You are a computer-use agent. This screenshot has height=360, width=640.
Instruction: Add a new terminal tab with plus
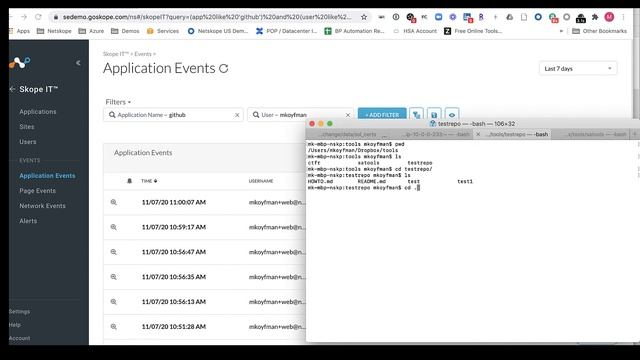coord(635,134)
